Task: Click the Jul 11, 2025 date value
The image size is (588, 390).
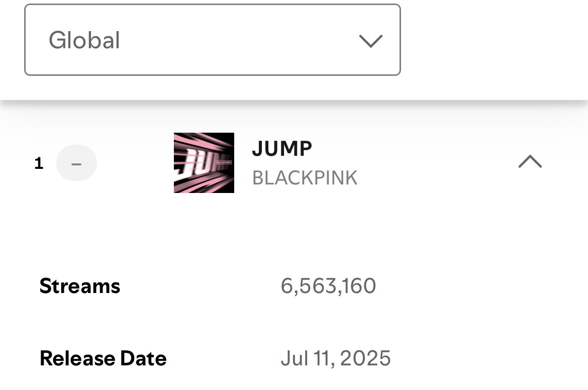Action: pyautogui.click(x=335, y=358)
